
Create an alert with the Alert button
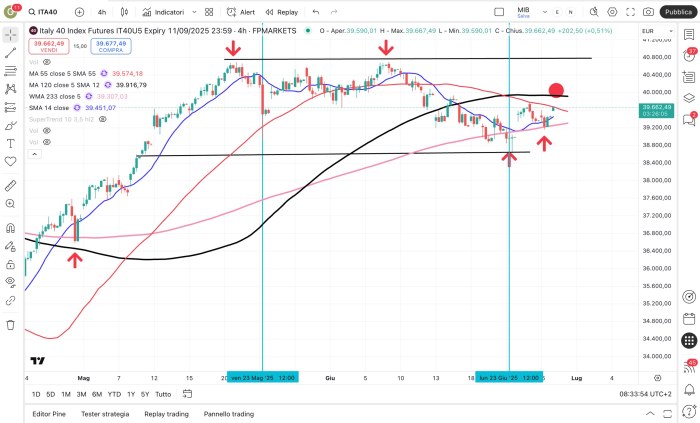(x=241, y=12)
